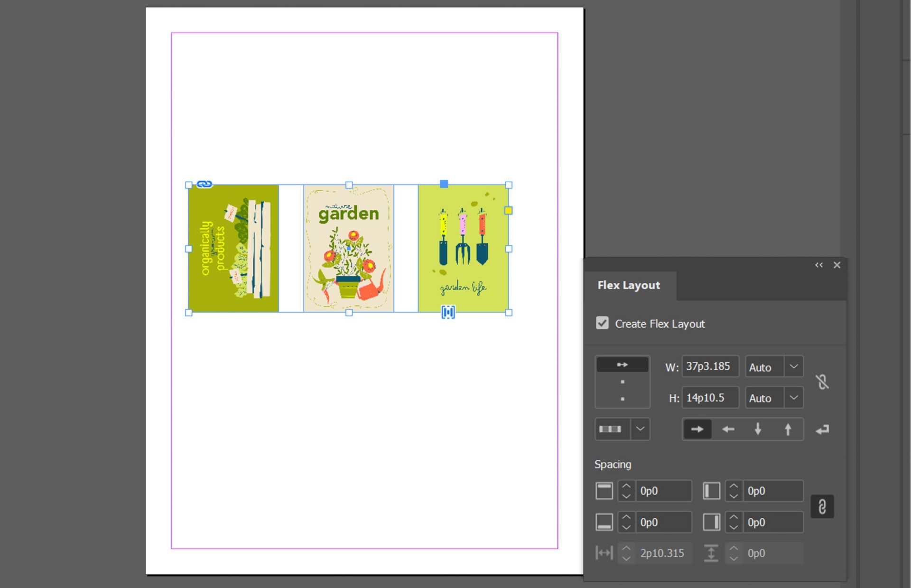The image size is (911, 588).
Task: Switch to the Flex Layout tab
Action: [x=628, y=285]
